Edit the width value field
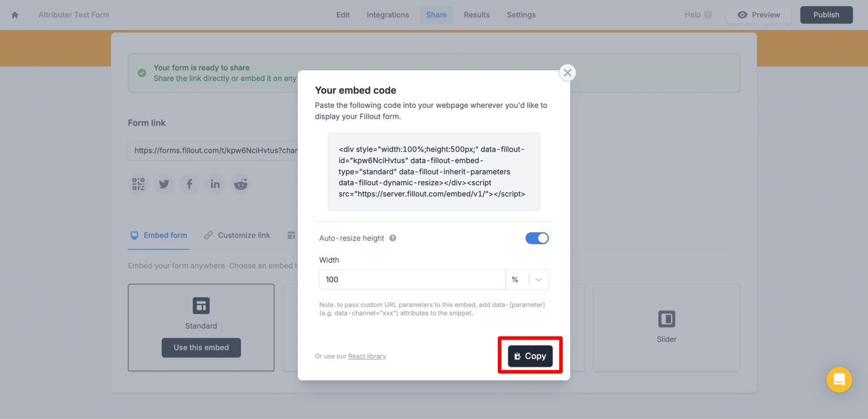Viewport: 868px width, 419px height. coord(411,279)
